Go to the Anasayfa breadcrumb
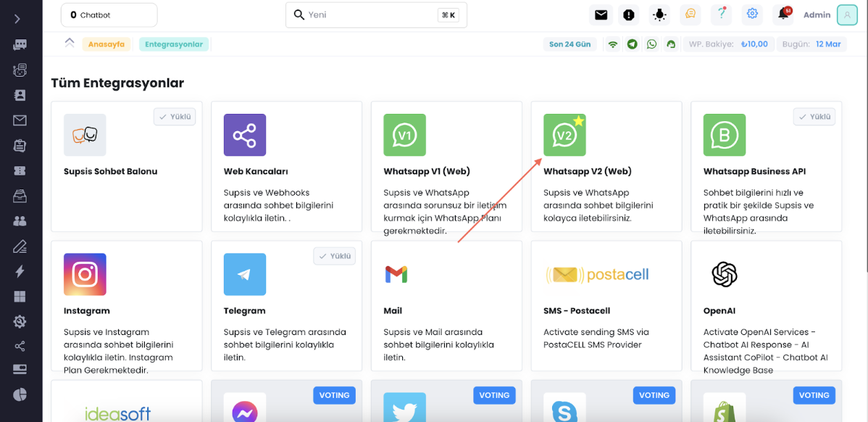The height and width of the screenshot is (422, 868). (107, 44)
